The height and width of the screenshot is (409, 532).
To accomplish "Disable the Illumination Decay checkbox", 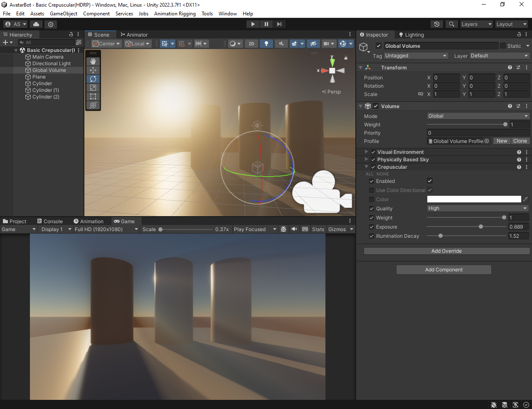I will (x=372, y=236).
